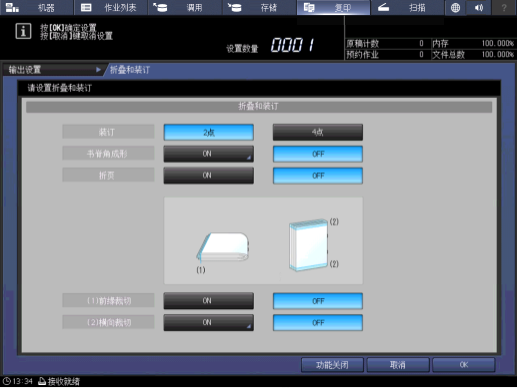Screen dimensions: 517x388
Task: Click the (2)横向裁切 row label
Action: [x=108, y=322]
